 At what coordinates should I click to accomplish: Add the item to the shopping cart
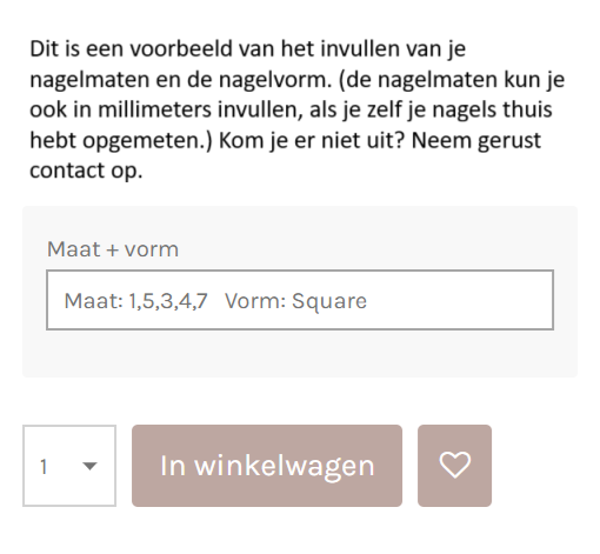tap(267, 466)
